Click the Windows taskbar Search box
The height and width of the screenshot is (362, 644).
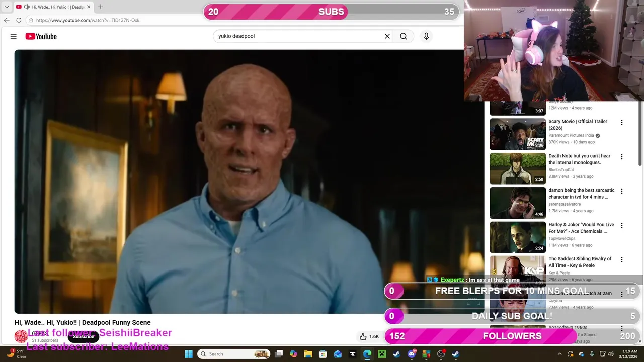[x=233, y=354]
